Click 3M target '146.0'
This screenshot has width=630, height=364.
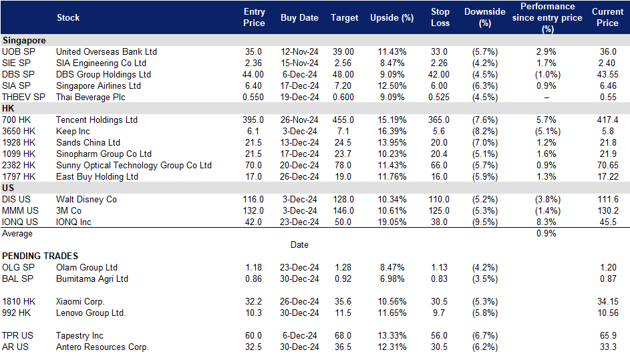click(x=343, y=210)
